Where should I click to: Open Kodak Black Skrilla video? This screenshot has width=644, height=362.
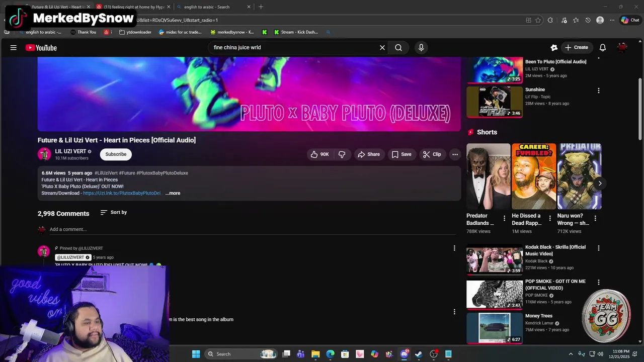click(495, 259)
